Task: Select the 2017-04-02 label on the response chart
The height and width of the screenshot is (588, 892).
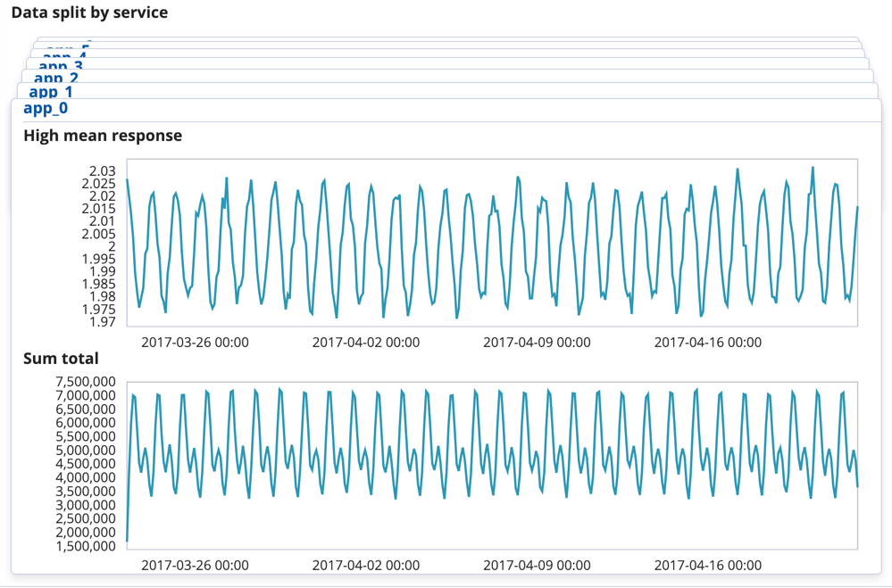Action: 366,342
